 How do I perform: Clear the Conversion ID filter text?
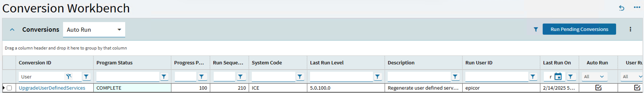pos(69,76)
